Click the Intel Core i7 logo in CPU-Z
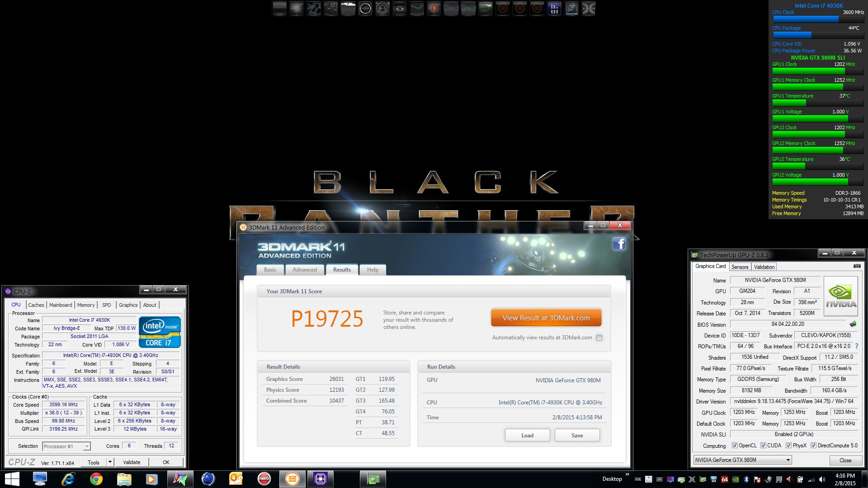The image size is (868, 488). pos(160,332)
